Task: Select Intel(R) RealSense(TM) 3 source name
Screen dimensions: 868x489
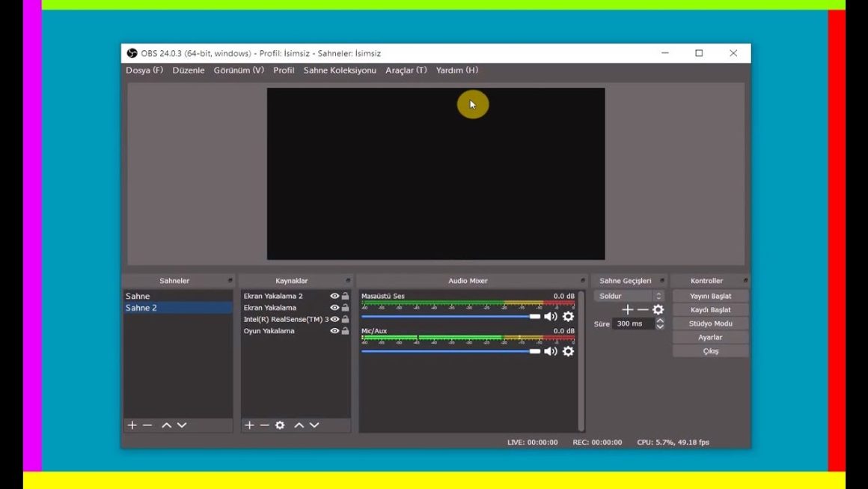Action: [286, 320]
